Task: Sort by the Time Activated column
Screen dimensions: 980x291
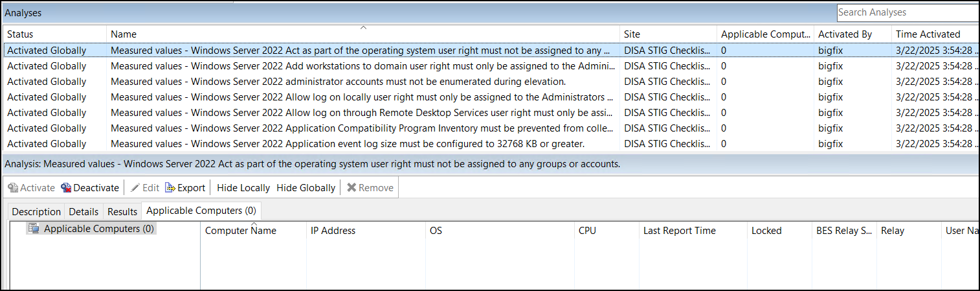Action: pyautogui.click(x=928, y=34)
